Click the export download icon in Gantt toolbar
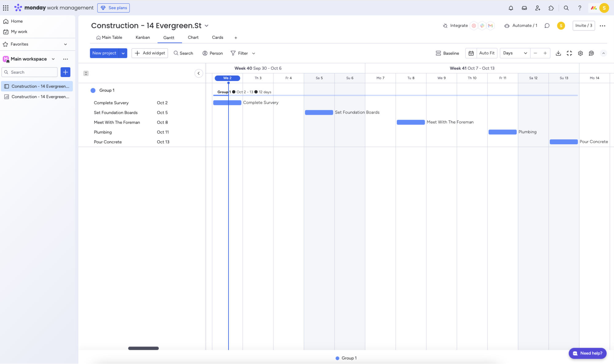The height and width of the screenshot is (364, 614). click(558, 53)
